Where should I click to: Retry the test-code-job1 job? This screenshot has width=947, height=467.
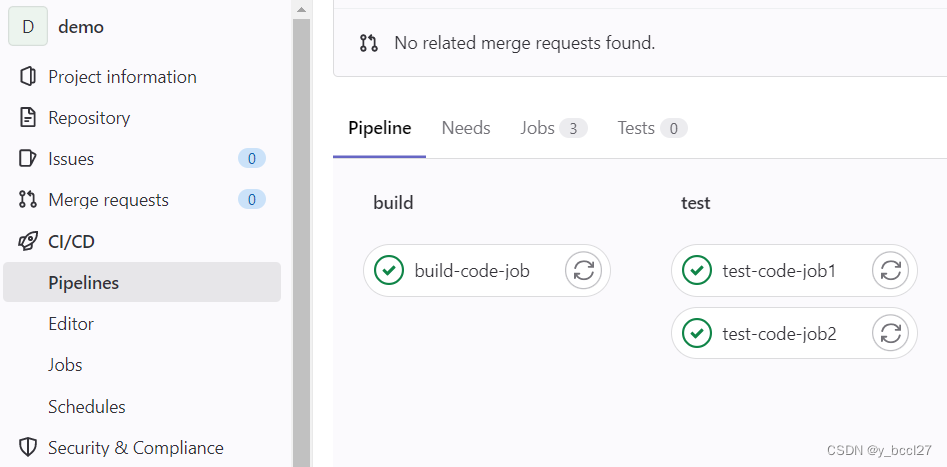892,270
